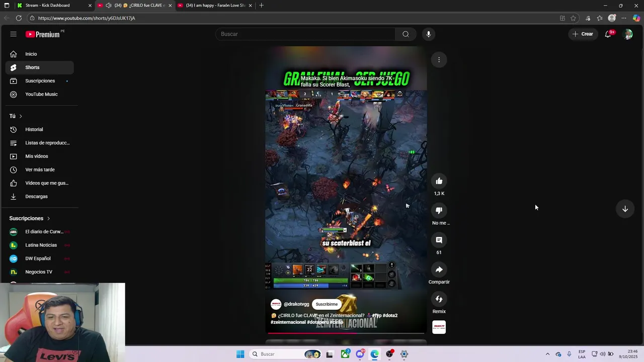Click the #zeinternacional hashtag
The width and height of the screenshot is (644, 362).
[288, 322]
